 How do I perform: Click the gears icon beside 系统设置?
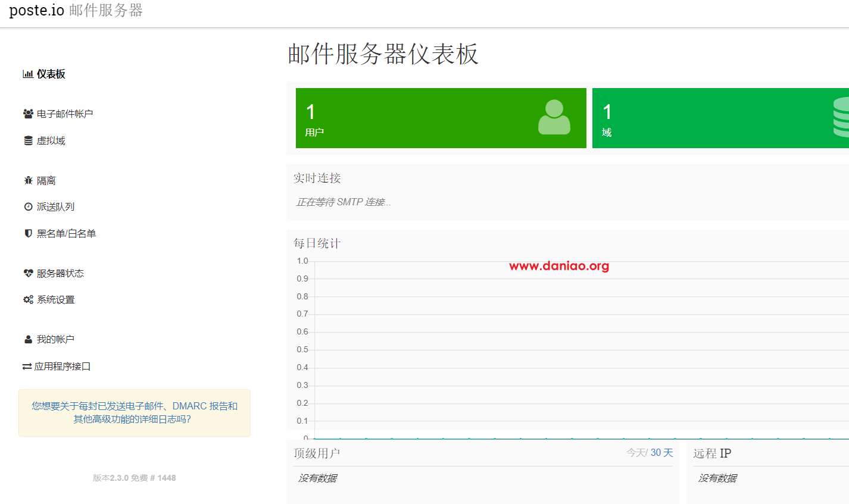click(x=28, y=300)
